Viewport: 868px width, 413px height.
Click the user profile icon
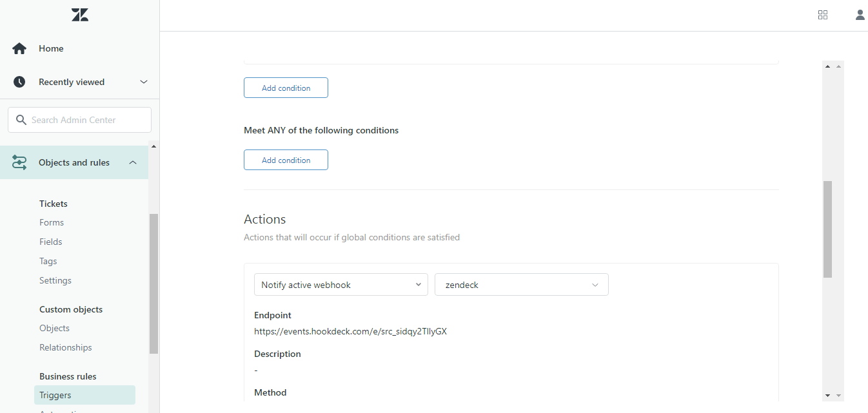[x=860, y=14]
